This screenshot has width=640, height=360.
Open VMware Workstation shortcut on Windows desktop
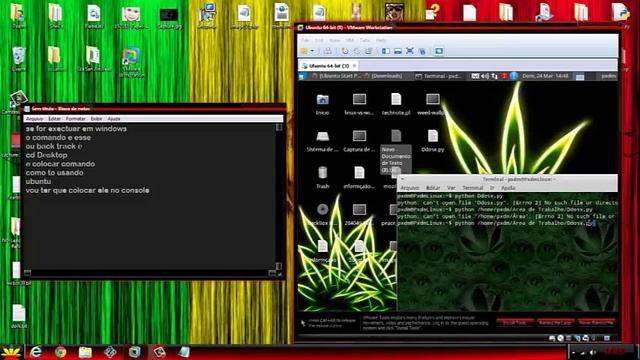tap(131, 62)
